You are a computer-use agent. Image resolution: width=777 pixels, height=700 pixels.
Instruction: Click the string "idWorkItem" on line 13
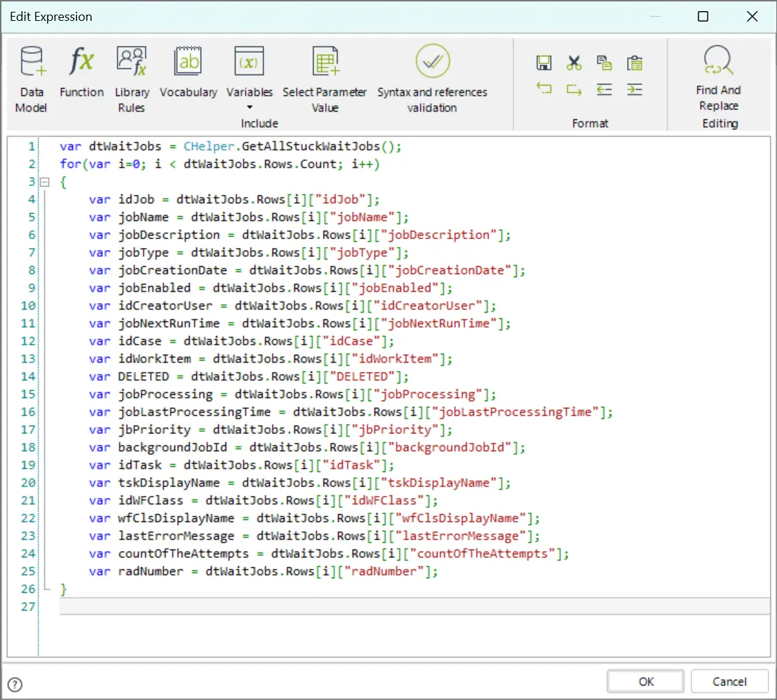(x=395, y=359)
